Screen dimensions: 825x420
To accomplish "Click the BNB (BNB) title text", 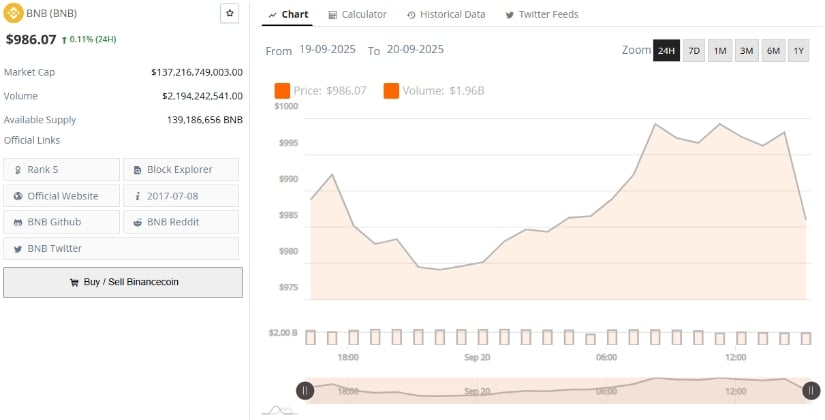I will (51, 13).
